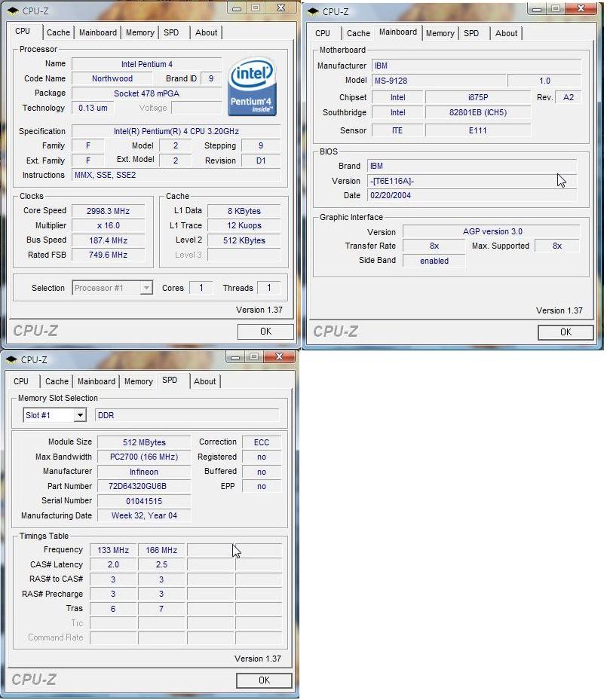Open About tab in bottom SPD window
This screenshot has height=700, width=607.
click(204, 382)
